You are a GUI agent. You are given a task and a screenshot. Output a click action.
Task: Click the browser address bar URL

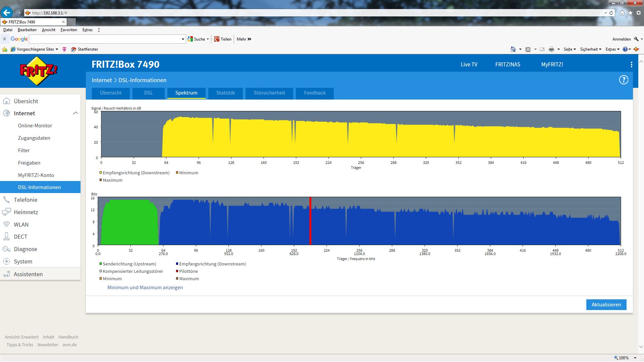click(x=49, y=13)
